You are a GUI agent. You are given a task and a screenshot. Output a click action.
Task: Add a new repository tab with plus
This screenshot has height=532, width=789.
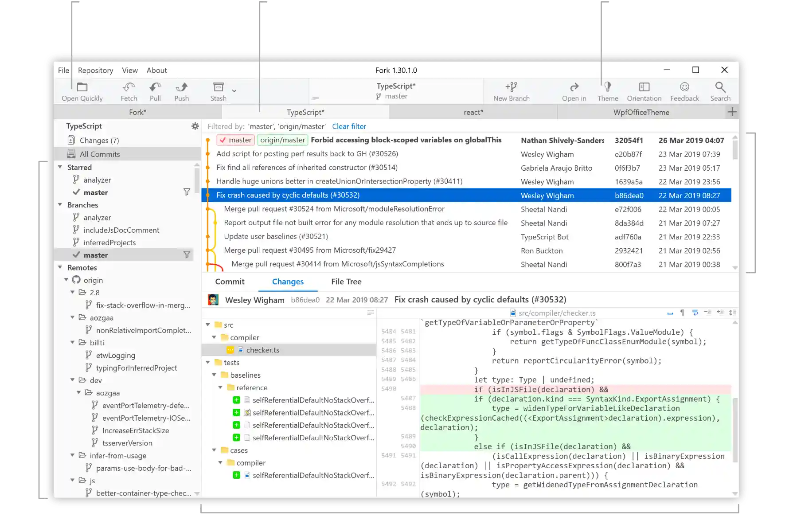point(732,112)
